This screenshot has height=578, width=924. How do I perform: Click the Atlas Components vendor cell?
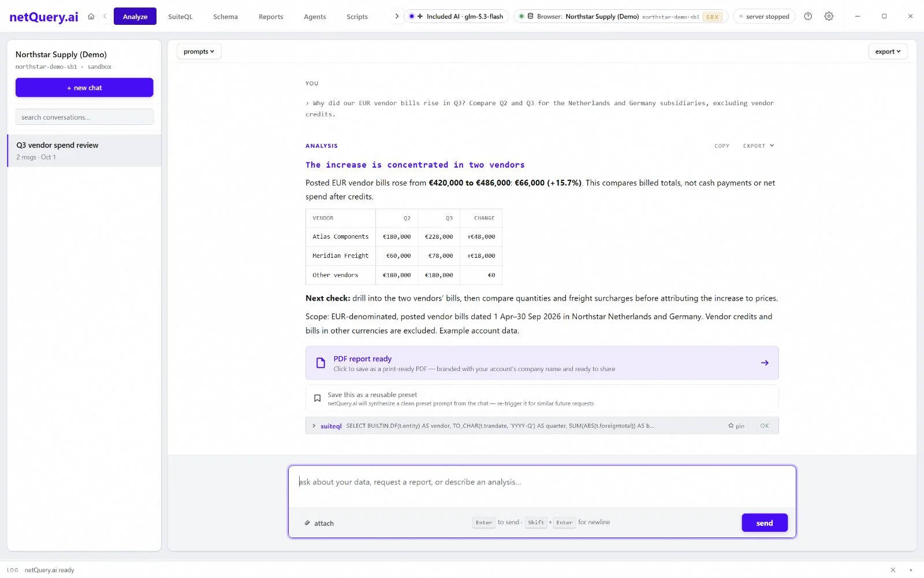pos(341,236)
